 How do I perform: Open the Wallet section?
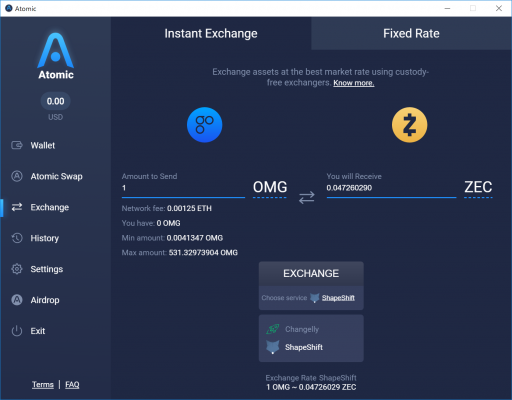pyautogui.click(x=43, y=145)
